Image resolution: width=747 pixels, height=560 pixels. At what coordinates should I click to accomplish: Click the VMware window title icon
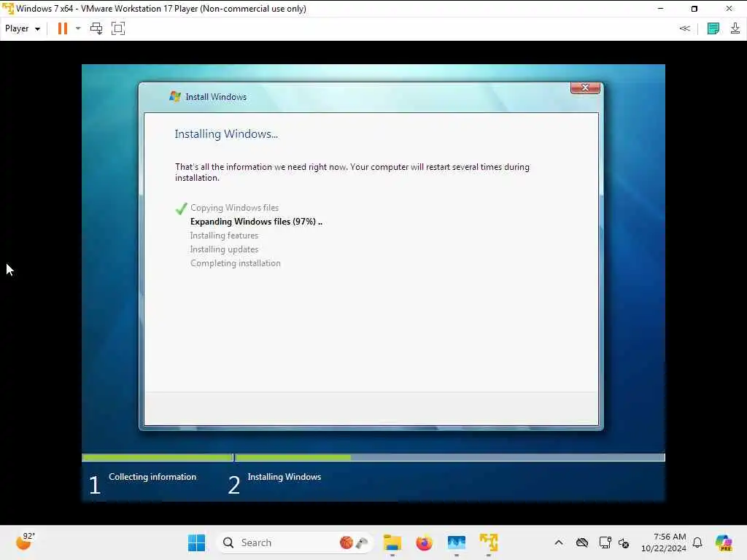8,9
